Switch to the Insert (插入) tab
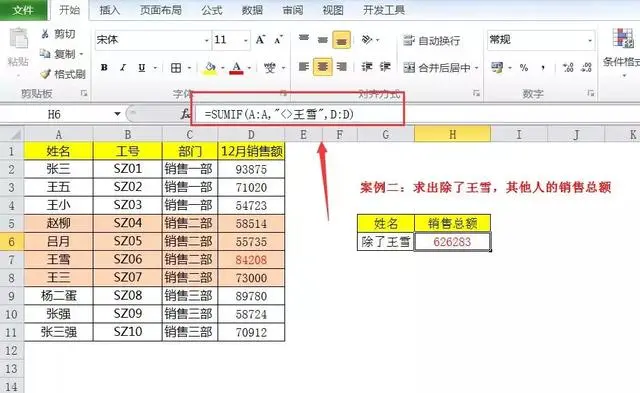 click(109, 10)
